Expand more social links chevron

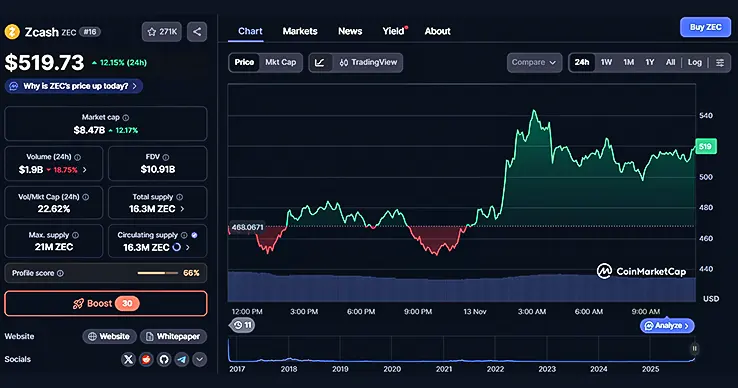[200, 360]
